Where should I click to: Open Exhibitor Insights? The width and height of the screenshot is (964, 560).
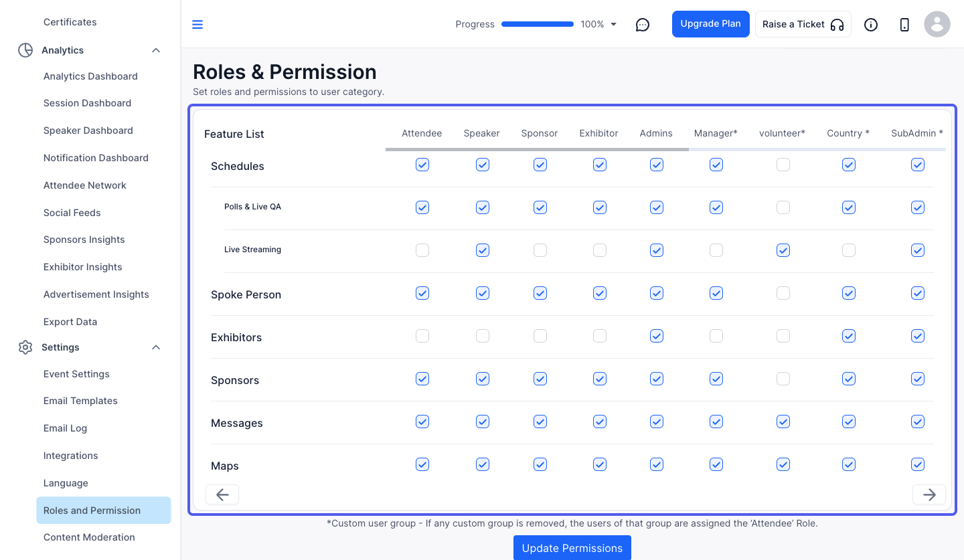point(82,267)
